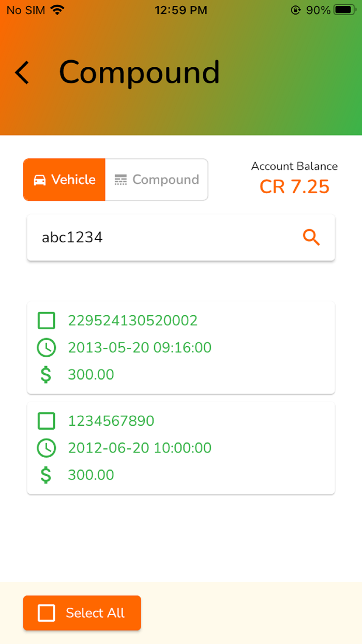362x644 pixels.
Task: Tap the dollar icon in second compound card
Action: point(46,475)
